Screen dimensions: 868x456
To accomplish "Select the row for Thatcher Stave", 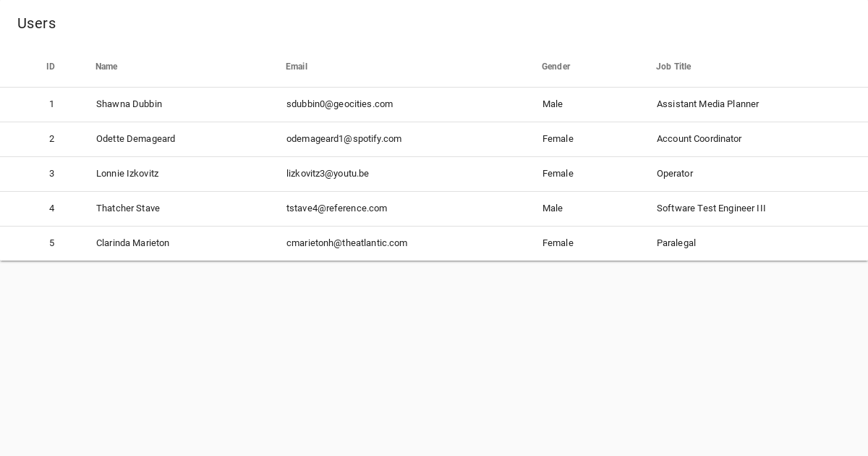I will tap(128, 208).
